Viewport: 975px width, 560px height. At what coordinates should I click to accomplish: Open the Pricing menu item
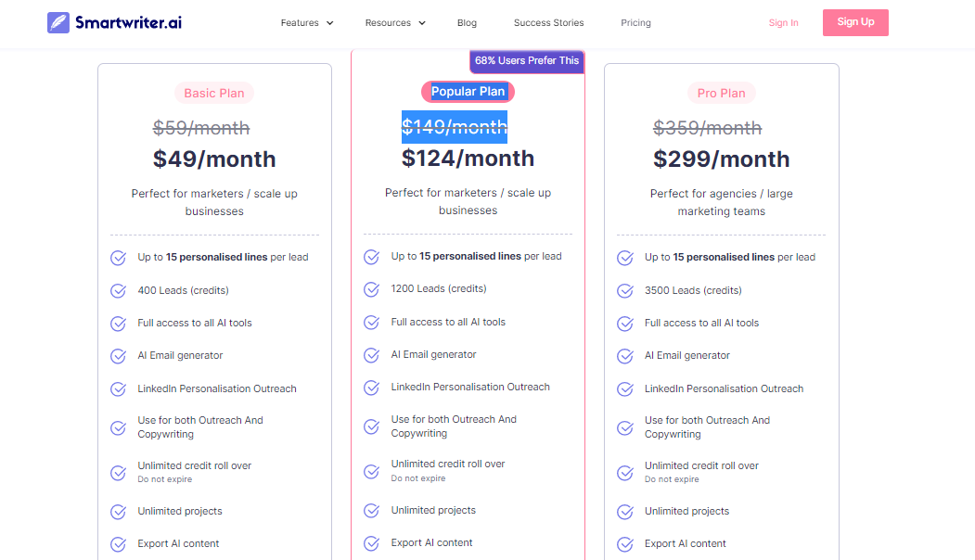pyautogui.click(x=635, y=23)
